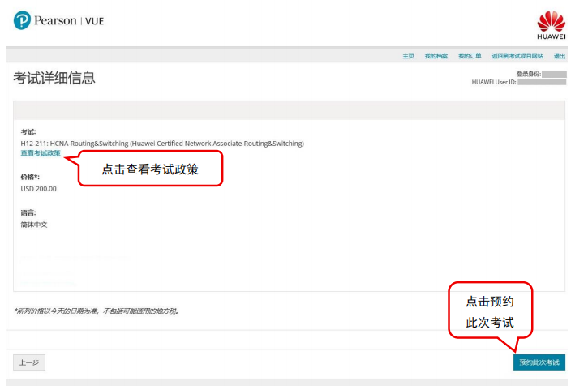Click the 预约此次考试 button
Viewport: 588px width, 390px height.
click(x=539, y=362)
